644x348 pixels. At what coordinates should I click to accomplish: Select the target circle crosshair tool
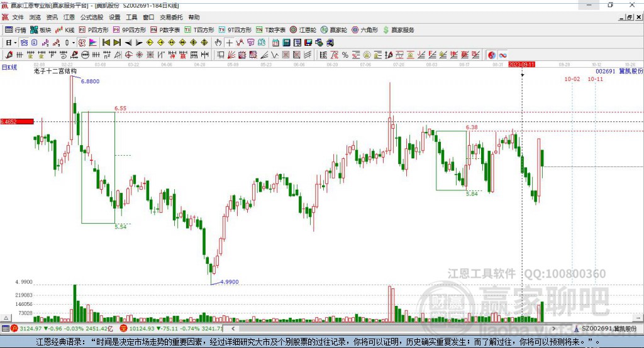pyautogui.click(x=128, y=55)
